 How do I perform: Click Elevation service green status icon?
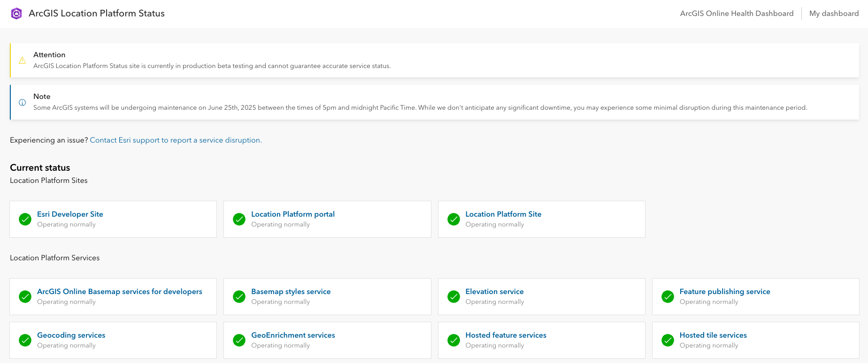(x=453, y=296)
